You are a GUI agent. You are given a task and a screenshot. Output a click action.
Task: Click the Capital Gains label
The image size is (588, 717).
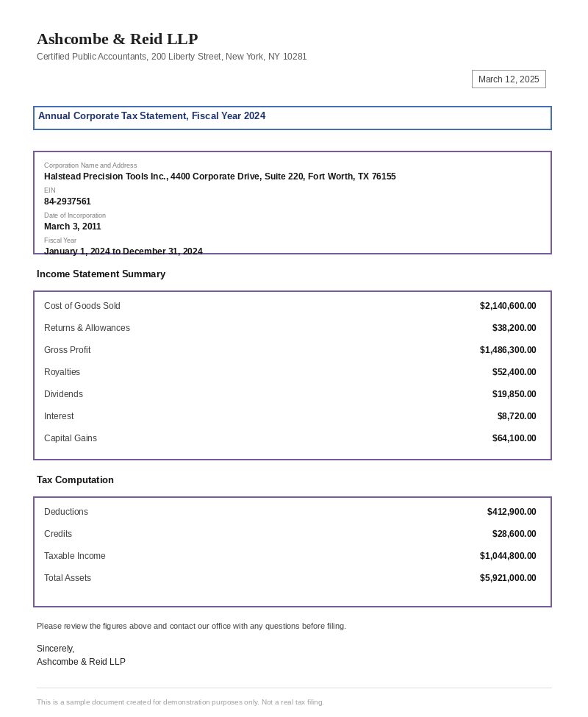pos(71,438)
